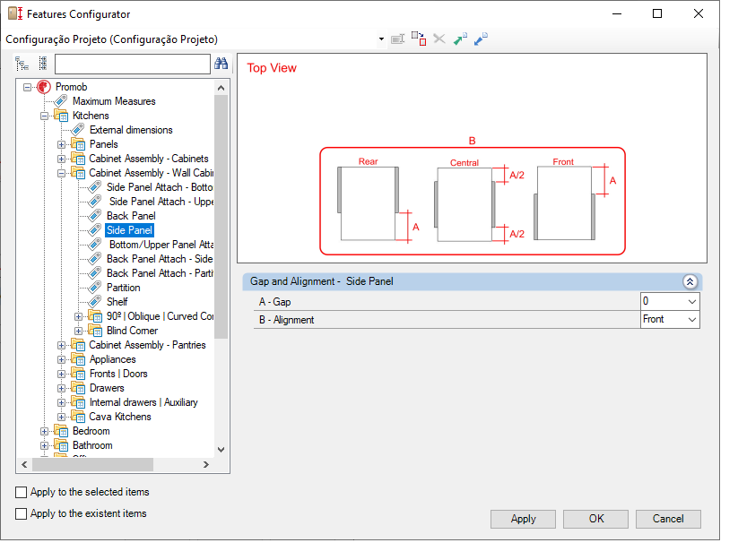Select Side Panel Attach - Upper item
The image size is (738, 560).
(x=161, y=202)
